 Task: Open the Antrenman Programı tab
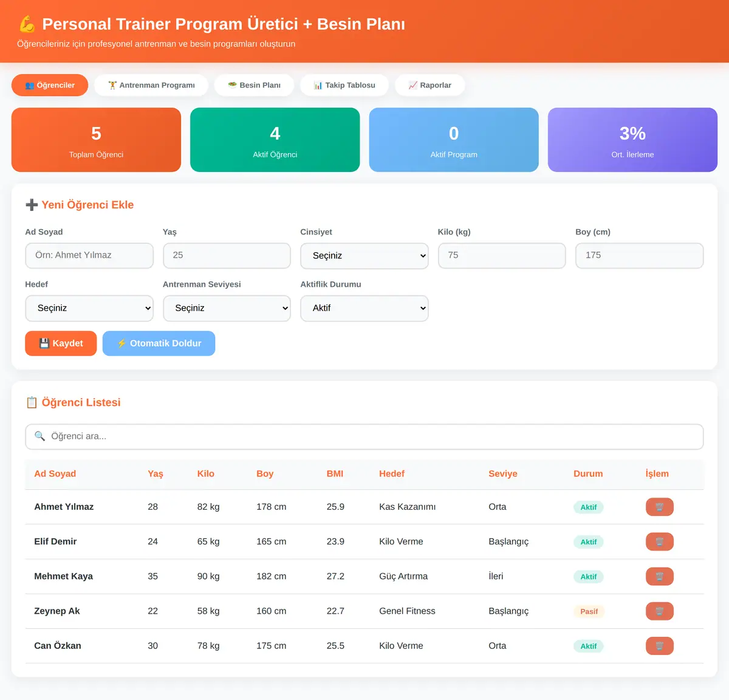click(151, 85)
